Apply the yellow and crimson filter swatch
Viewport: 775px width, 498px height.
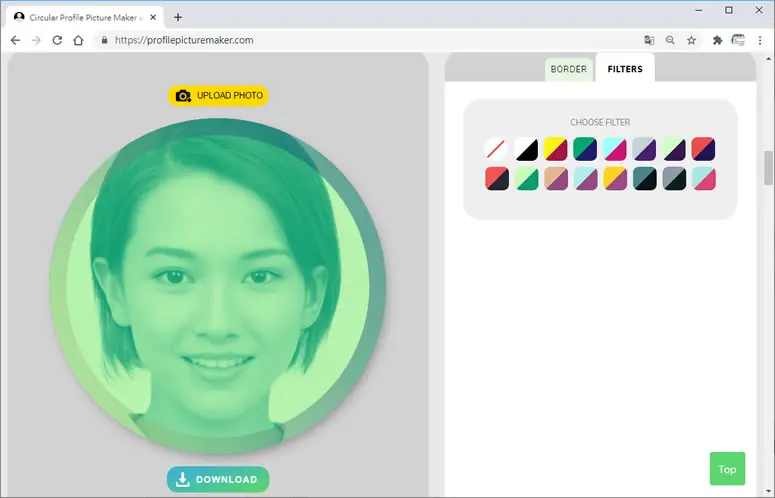pos(556,149)
